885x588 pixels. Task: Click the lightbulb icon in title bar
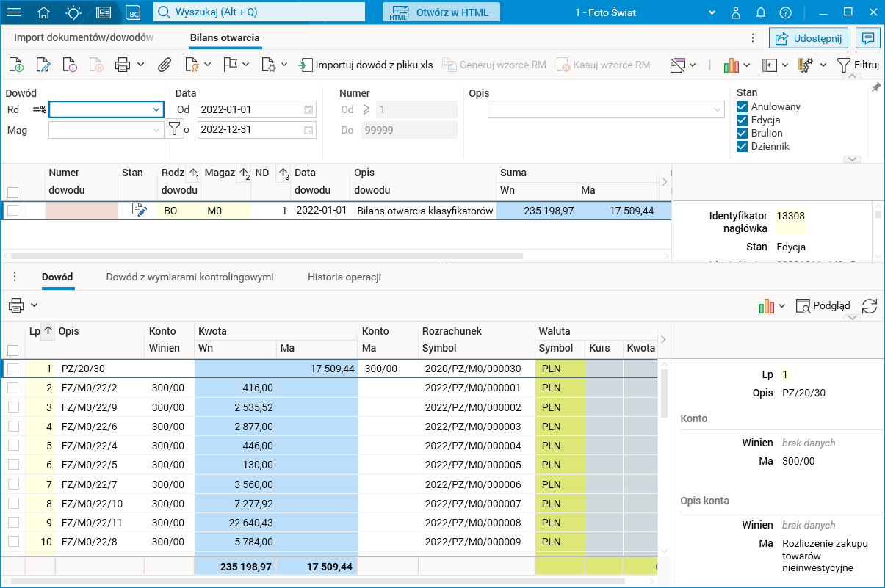pyautogui.click(x=73, y=12)
